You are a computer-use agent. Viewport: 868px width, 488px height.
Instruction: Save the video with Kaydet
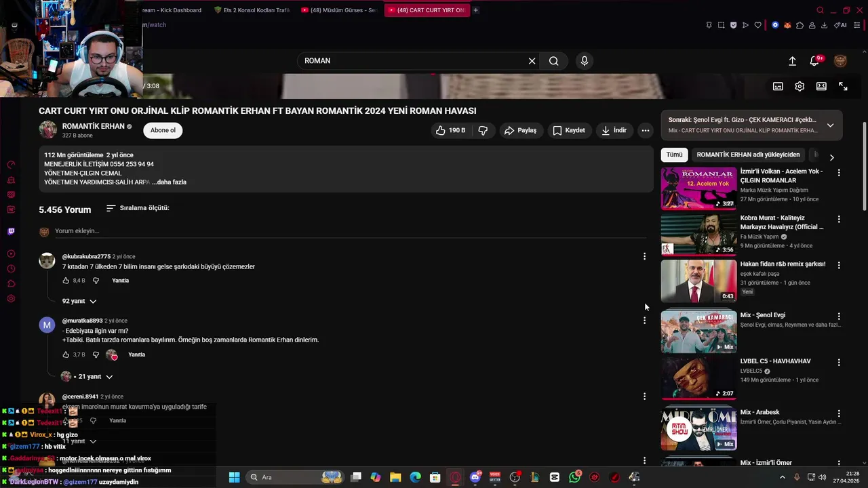click(568, 130)
